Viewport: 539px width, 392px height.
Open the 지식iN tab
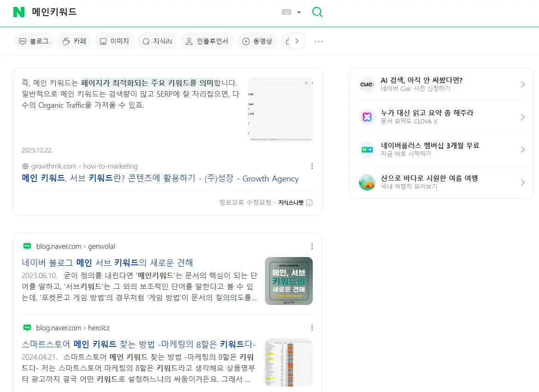(157, 41)
